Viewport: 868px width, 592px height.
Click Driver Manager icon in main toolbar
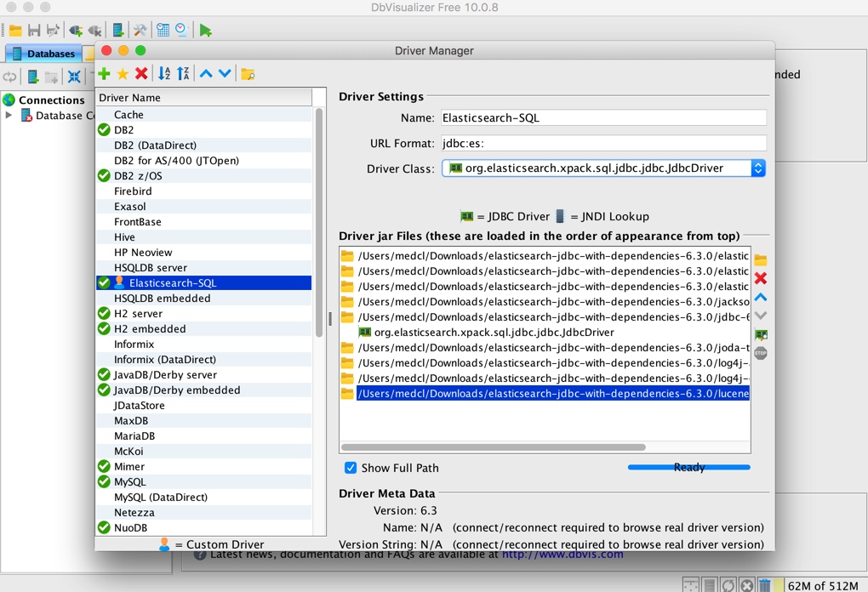pos(118,30)
